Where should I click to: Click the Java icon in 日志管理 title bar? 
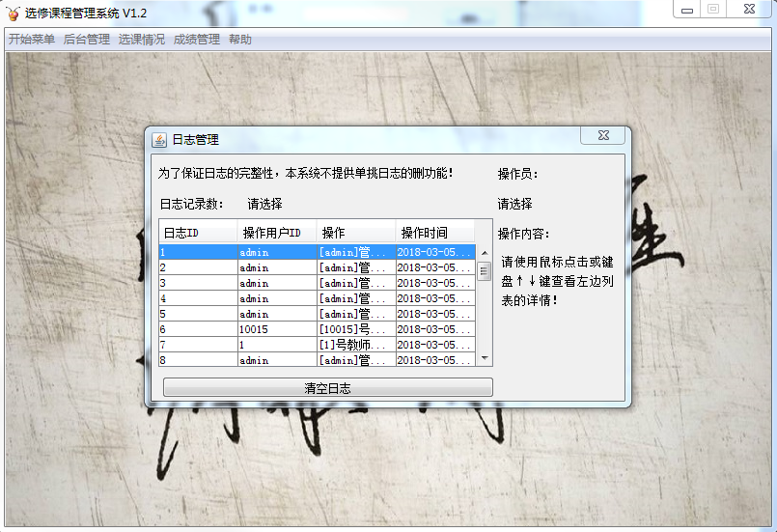pyautogui.click(x=159, y=140)
